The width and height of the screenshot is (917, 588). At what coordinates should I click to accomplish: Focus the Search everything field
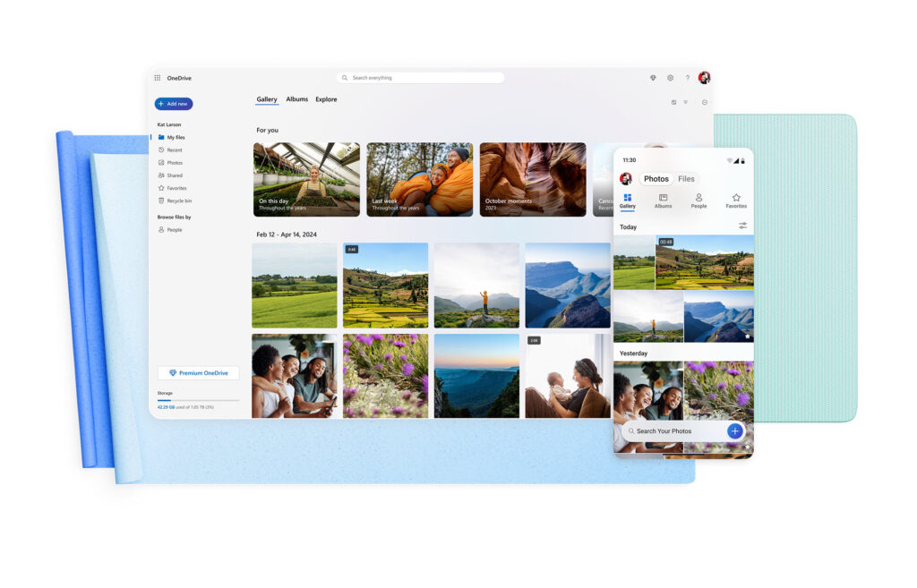[420, 78]
